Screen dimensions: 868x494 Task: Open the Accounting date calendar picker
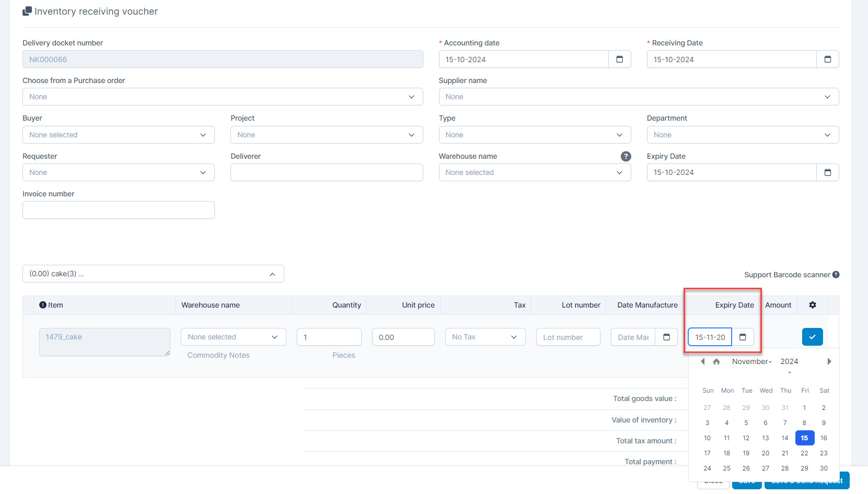pos(619,60)
